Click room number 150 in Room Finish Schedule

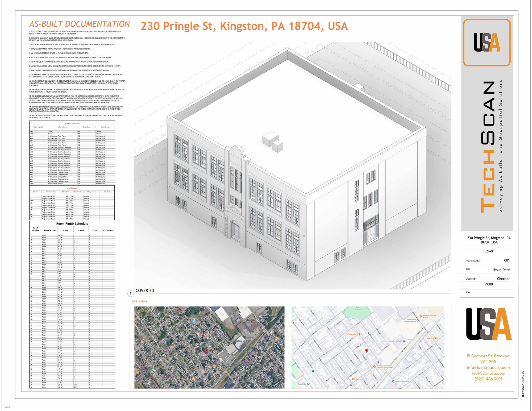click(x=31, y=297)
